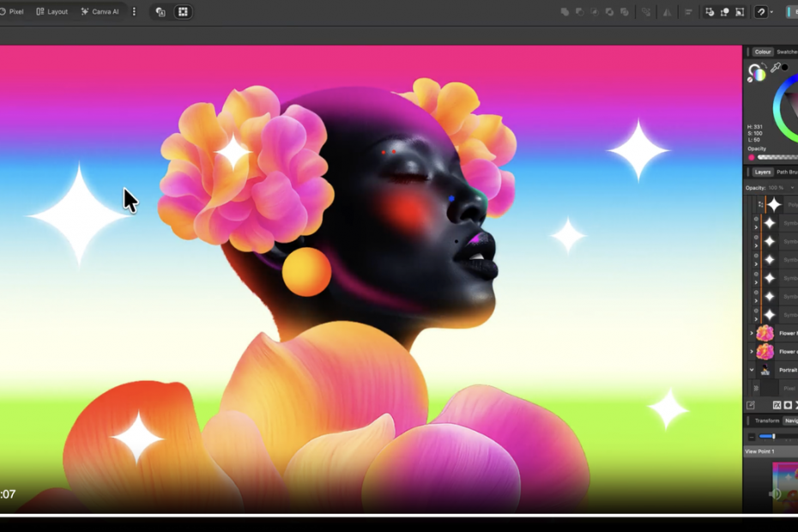Click the layer effects FX icon

pyautogui.click(x=777, y=405)
